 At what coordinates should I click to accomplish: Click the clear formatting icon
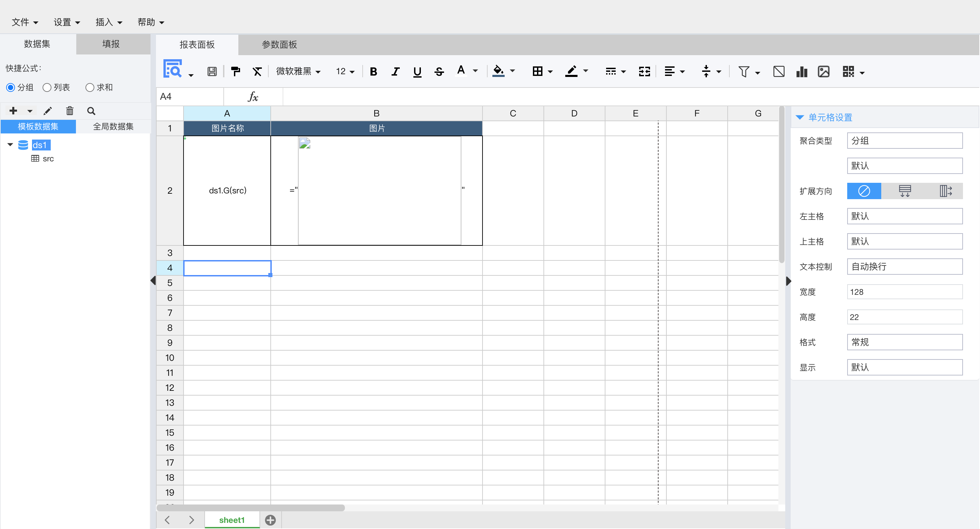click(257, 71)
